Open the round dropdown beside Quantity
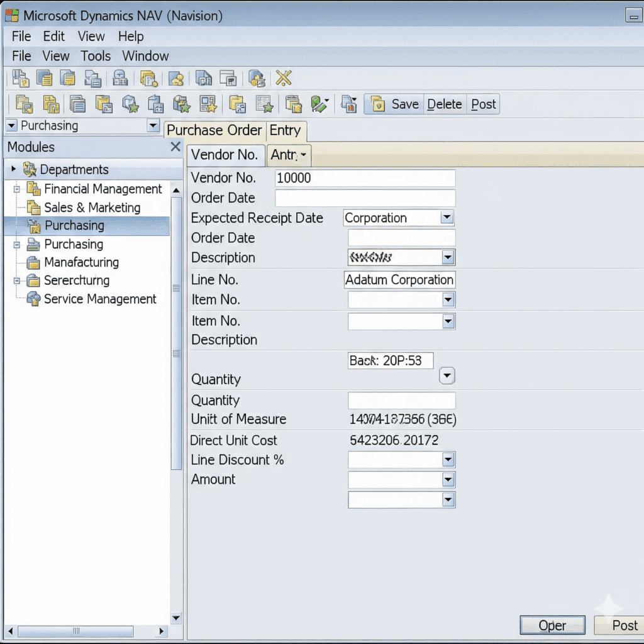 pyautogui.click(x=447, y=375)
